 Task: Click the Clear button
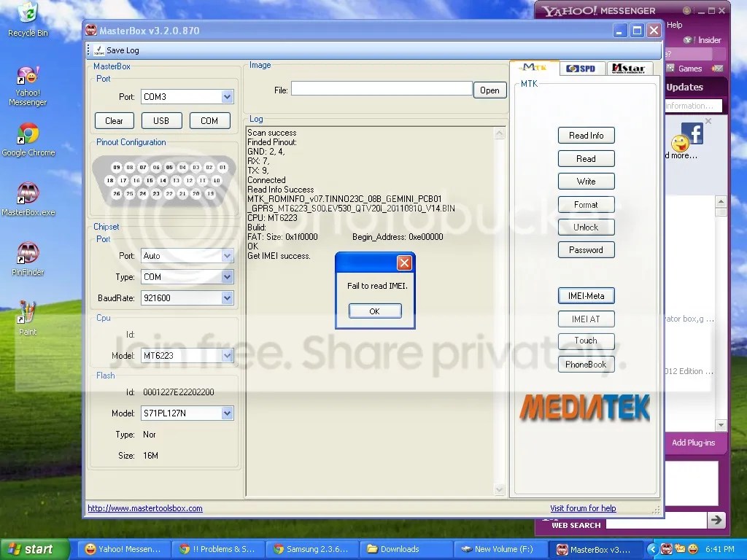point(115,121)
